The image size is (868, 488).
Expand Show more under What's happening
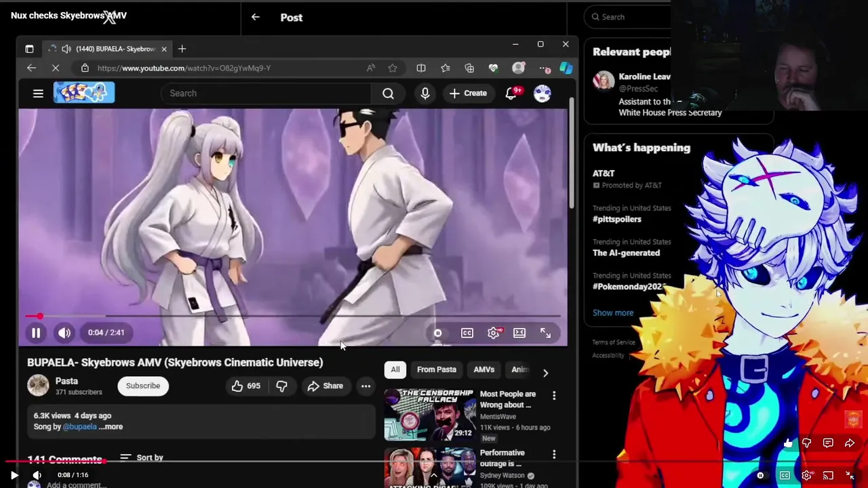click(x=613, y=312)
